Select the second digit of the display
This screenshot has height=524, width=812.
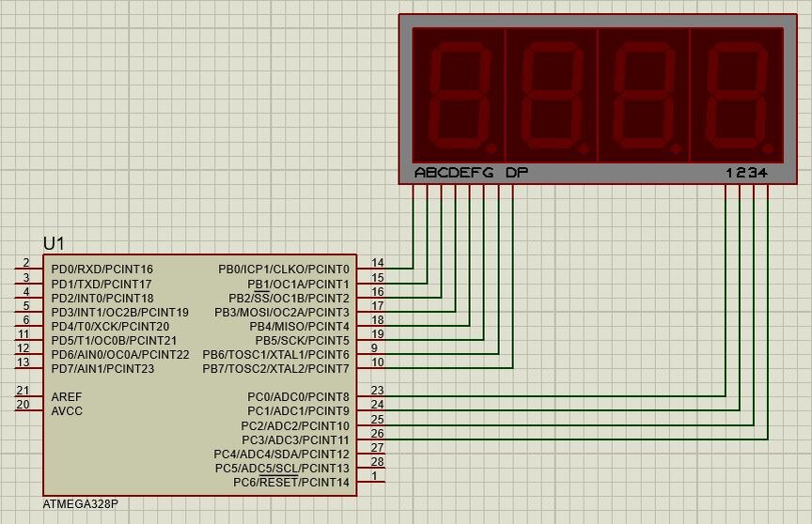pos(551,95)
